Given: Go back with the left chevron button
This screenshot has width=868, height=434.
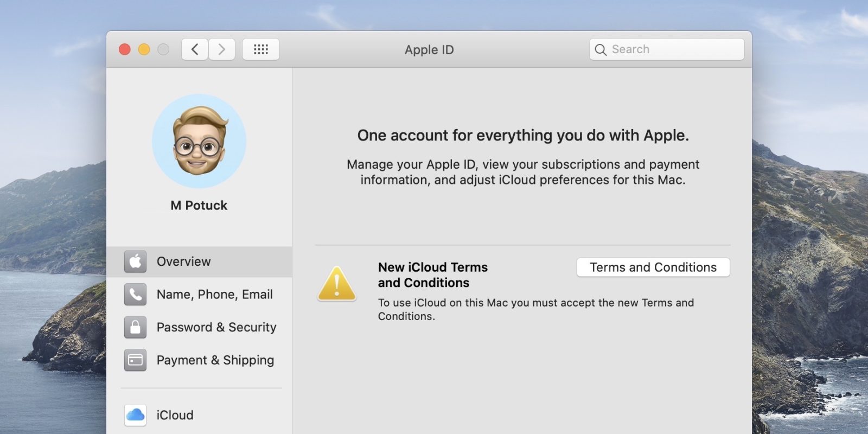Looking at the screenshot, I should coord(195,49).
